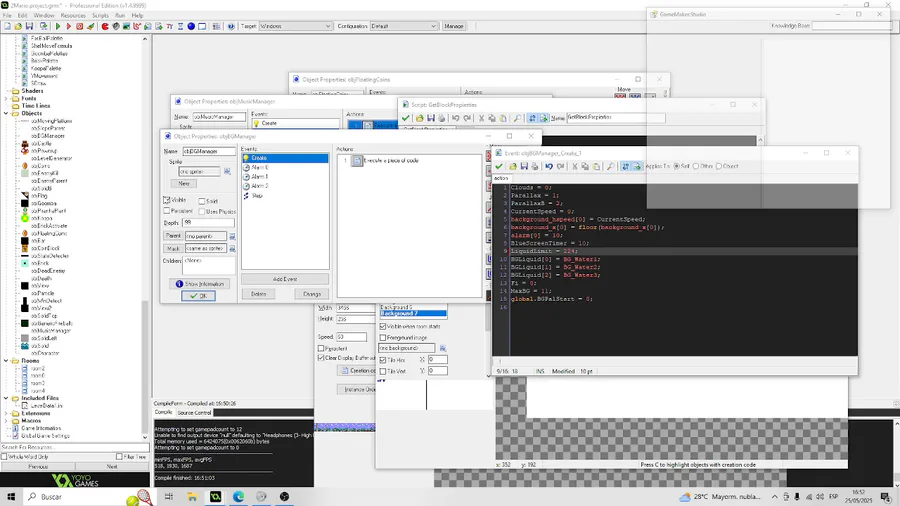This screenshot has height=506, width=900.
Task: Click the Show Information button
Action: coord(200,284)
